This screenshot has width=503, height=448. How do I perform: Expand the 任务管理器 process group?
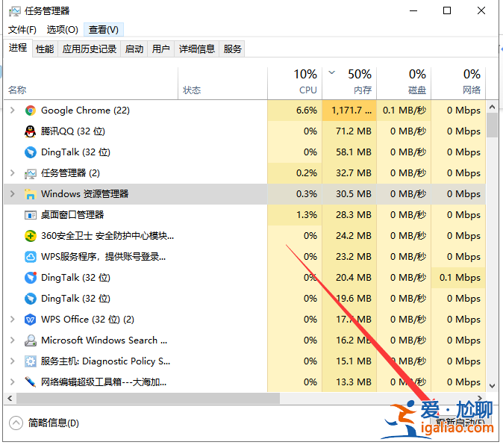(12, 173)
